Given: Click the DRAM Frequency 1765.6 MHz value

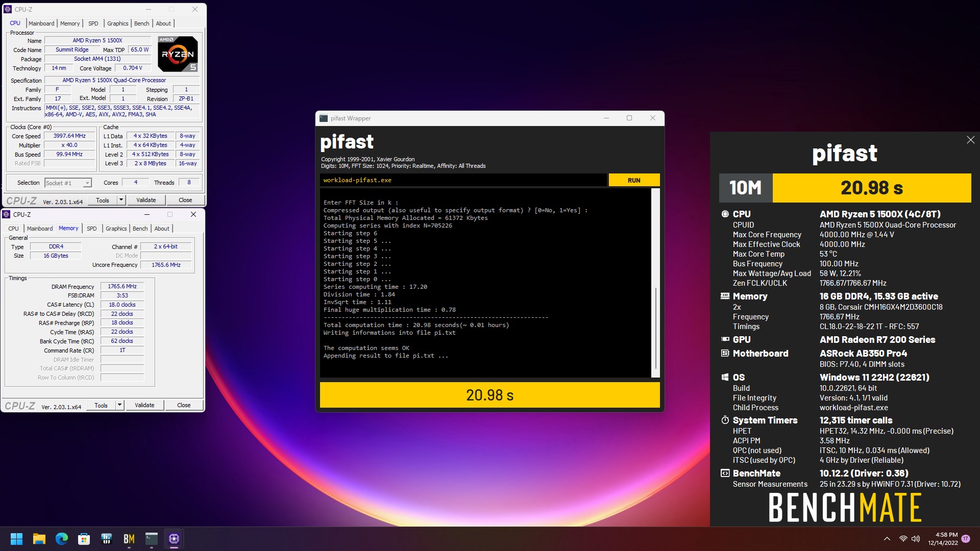Looking at the screenshot, I should (122, 286).
